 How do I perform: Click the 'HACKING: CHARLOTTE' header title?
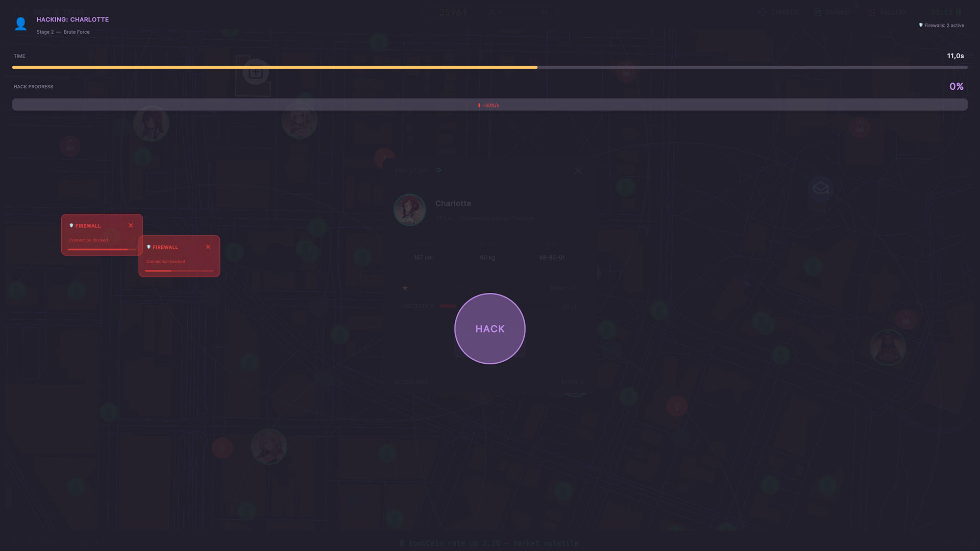tap(72, 19)
